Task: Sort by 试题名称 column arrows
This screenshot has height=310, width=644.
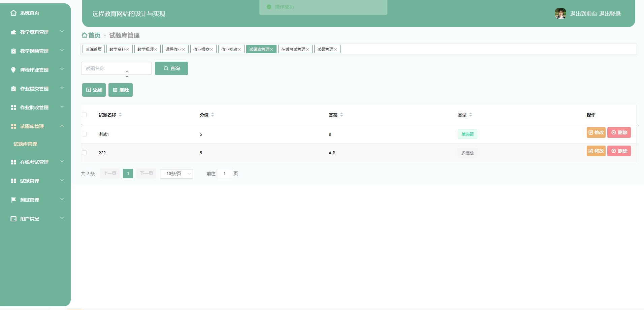Action: pos(120,115)
